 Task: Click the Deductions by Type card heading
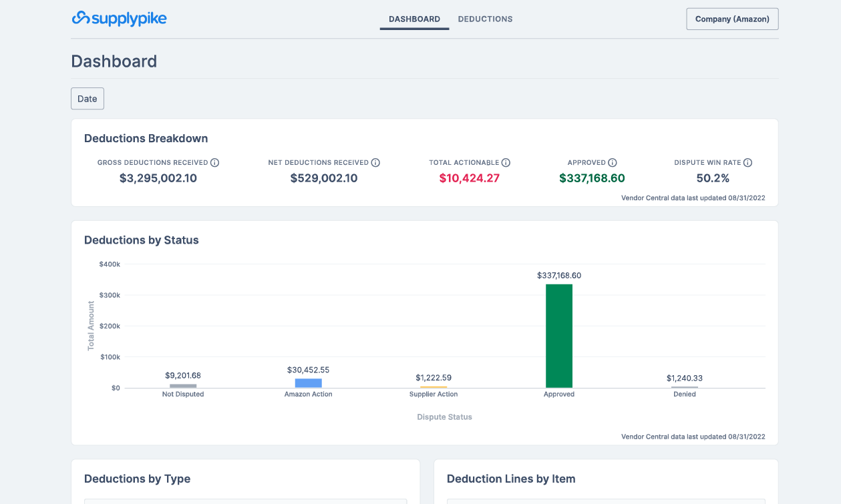137,479
